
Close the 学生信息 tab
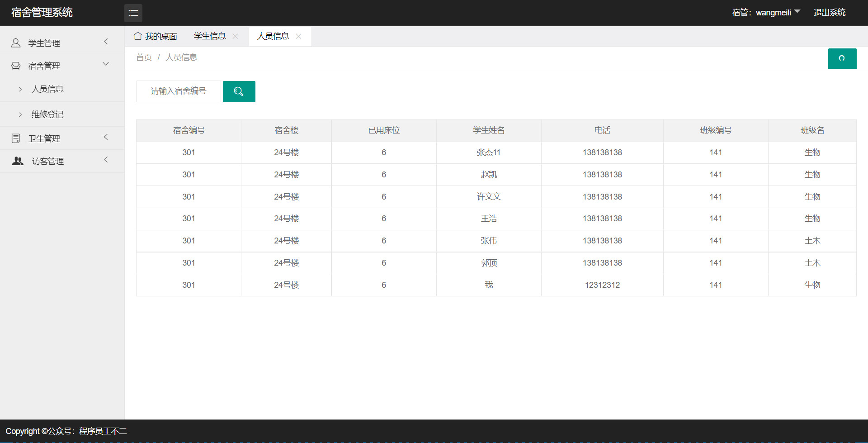235,36
